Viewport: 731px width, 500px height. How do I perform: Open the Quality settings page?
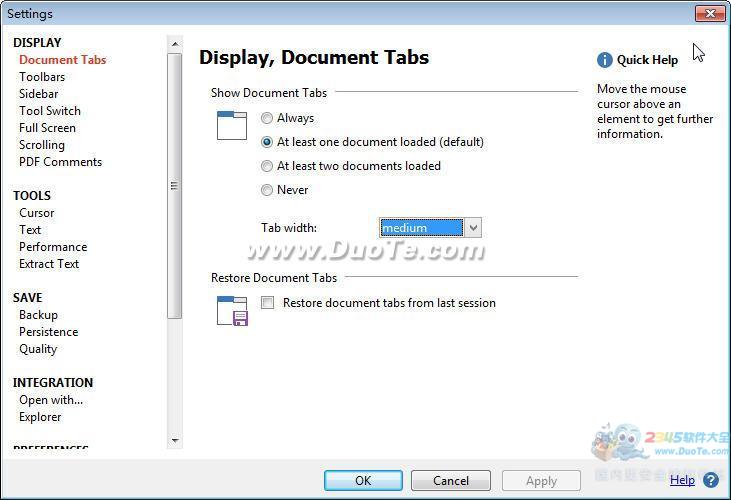click(38, 349)
